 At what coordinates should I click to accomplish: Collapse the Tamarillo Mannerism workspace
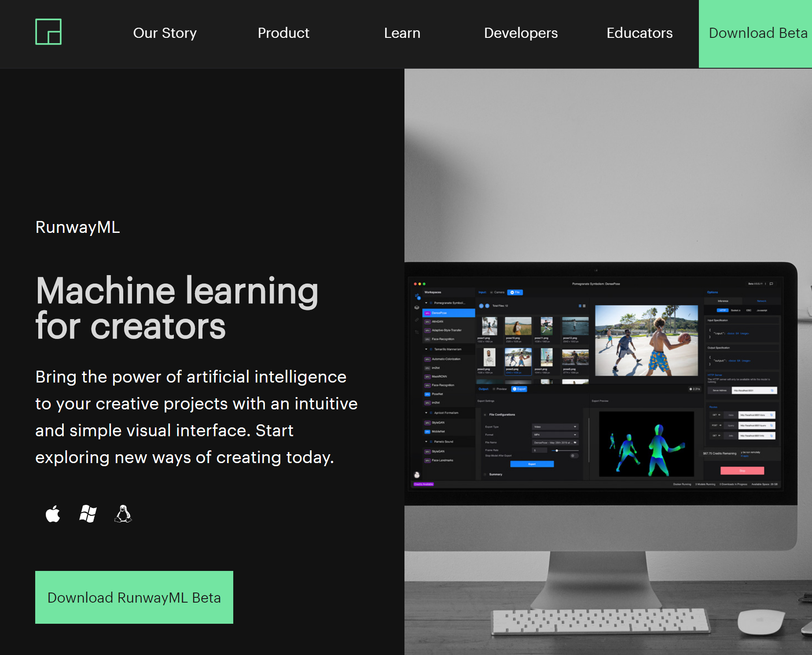tap(426, 349)
